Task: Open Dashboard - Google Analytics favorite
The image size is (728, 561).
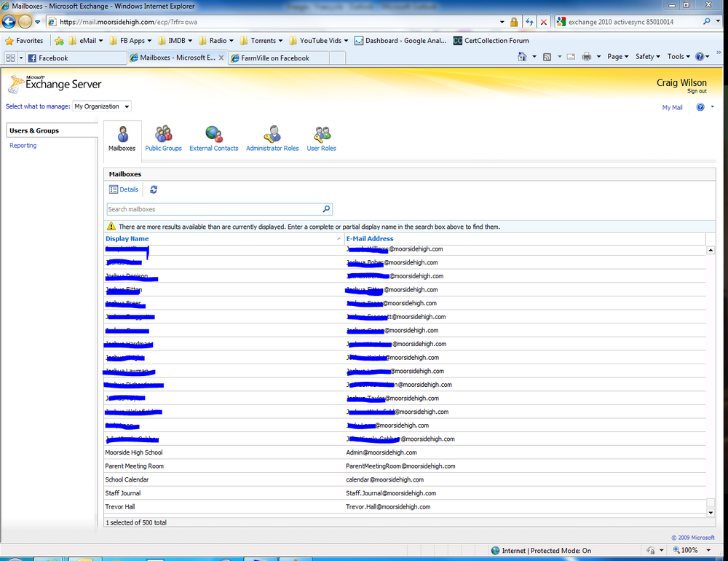Action: click(400, 41)
